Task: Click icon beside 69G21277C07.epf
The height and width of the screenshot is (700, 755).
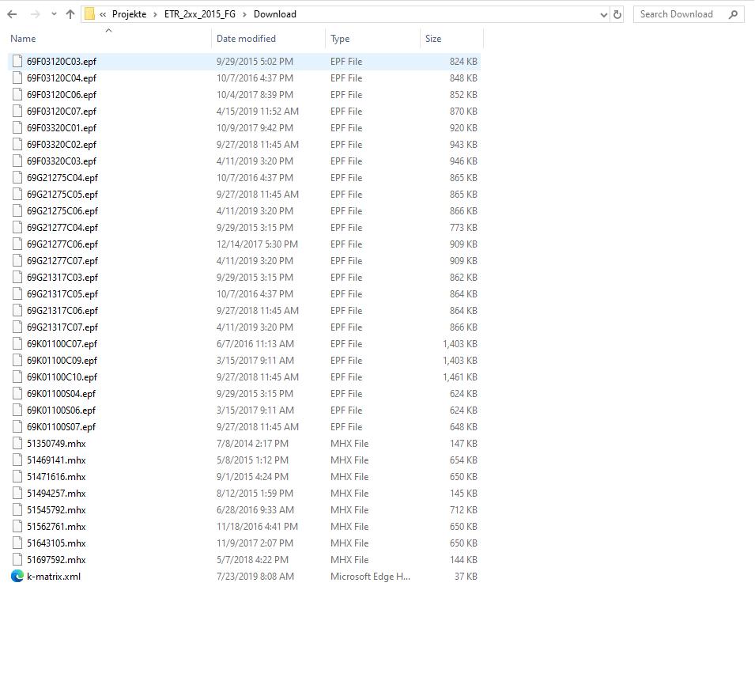Action: (17, 261)
